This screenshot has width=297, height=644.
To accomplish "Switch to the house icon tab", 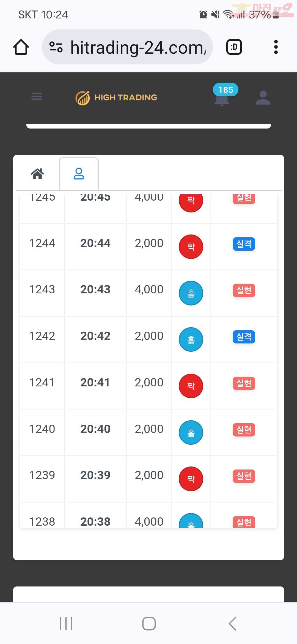I will (37, 174).
